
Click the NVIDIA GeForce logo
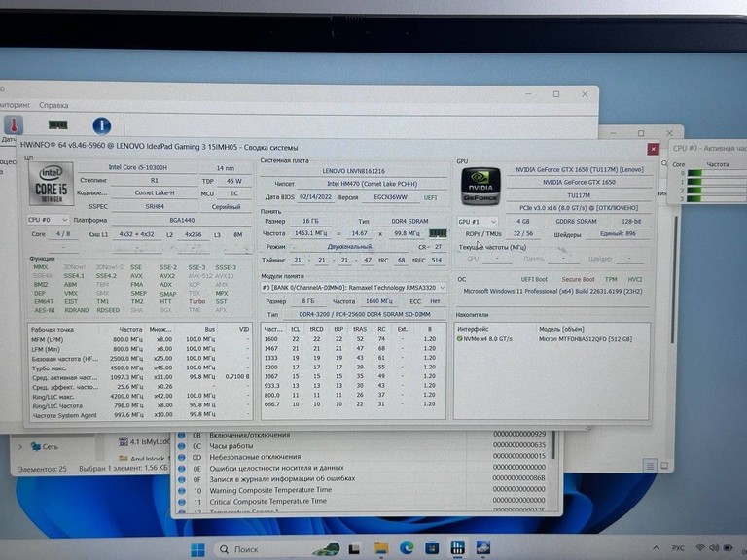pos(480,187)
